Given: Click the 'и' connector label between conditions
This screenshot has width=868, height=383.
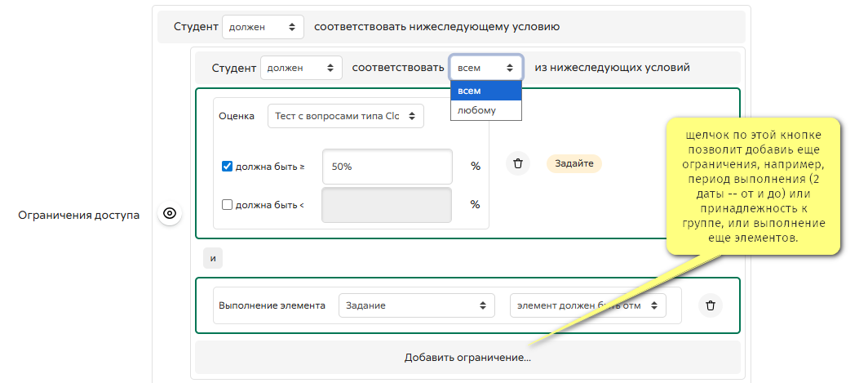Looking at the screenshot, I should coord(213,259).
